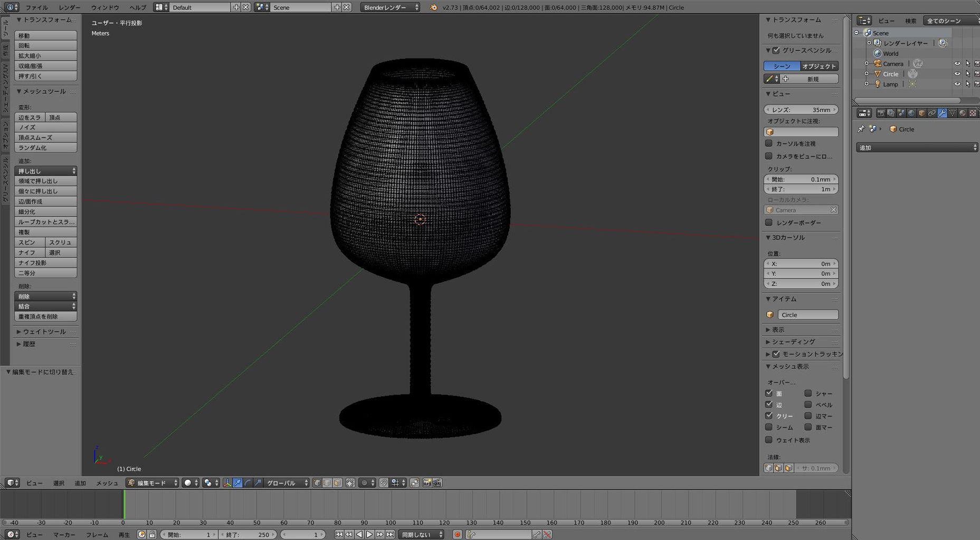Open the Mesh menu in 3D view header

[x=107, y=483]
